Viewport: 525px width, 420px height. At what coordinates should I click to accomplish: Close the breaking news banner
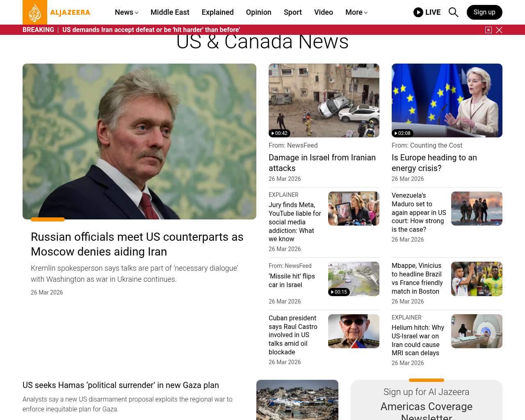click(x=499, y=30)
